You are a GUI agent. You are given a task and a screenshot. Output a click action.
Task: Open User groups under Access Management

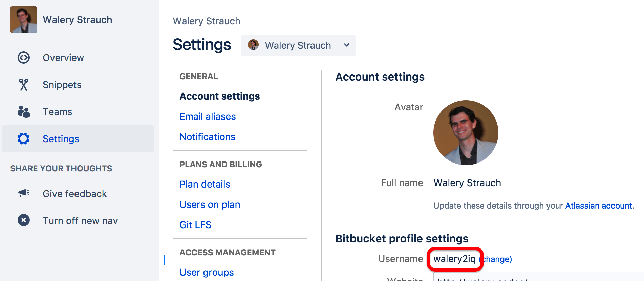point(207,273)
